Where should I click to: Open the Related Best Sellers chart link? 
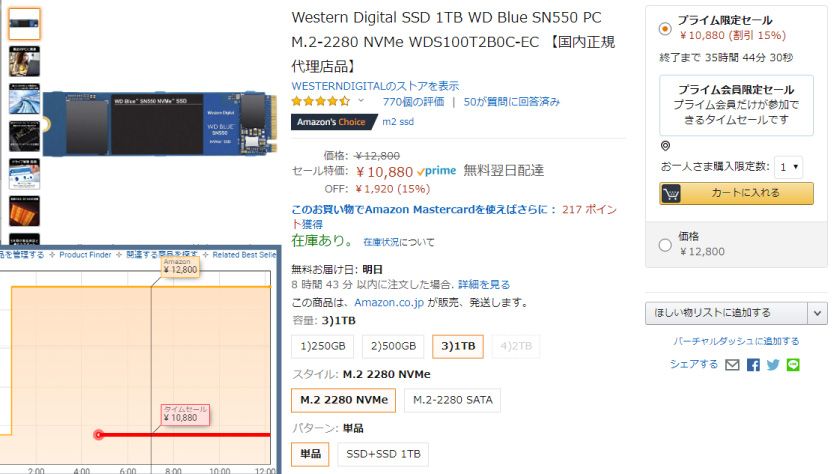click(x=244, y=255)
